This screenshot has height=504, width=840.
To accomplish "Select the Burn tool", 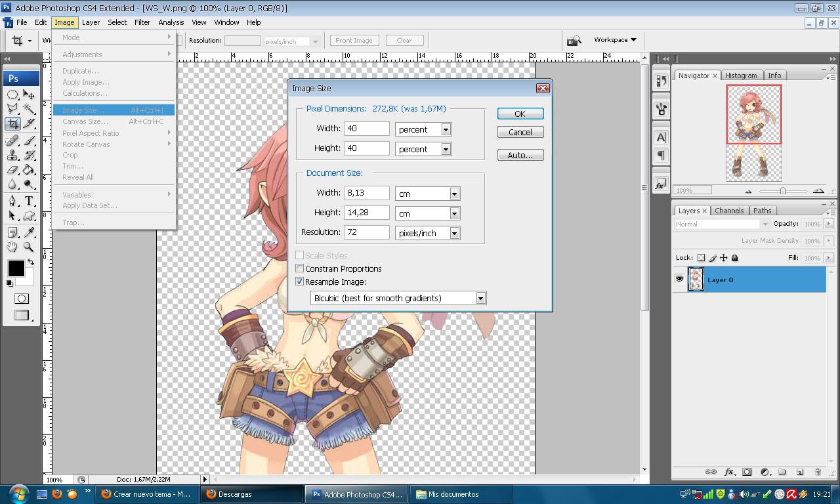I will coord(29,184).
